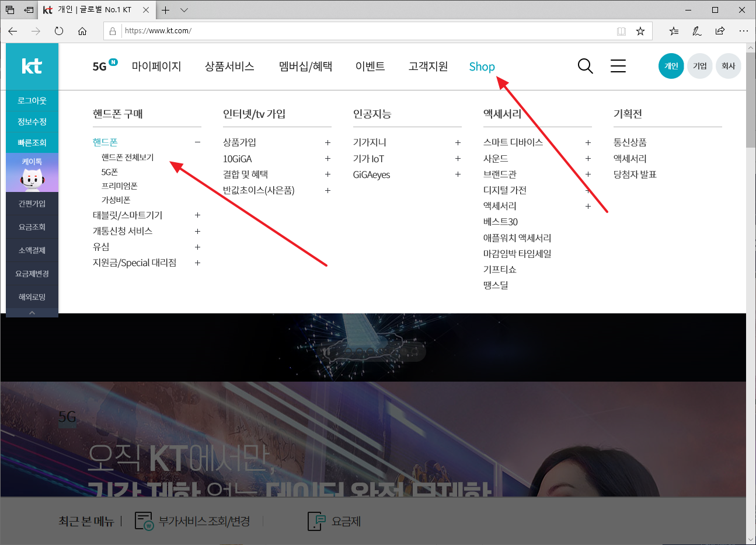
Task: Click the tab actions icon at far left
Action: [10, 10]
